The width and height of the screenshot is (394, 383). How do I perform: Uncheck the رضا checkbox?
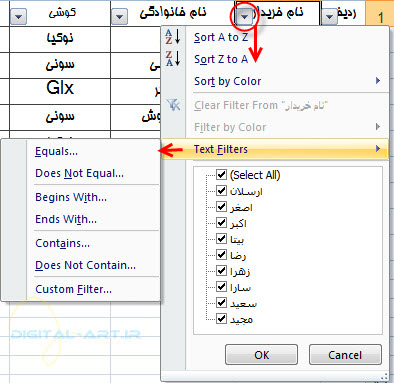[x=221, y=255]
